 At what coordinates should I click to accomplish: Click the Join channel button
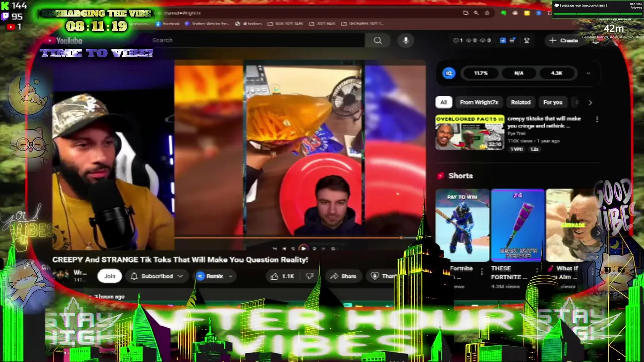tap(110, 276)
